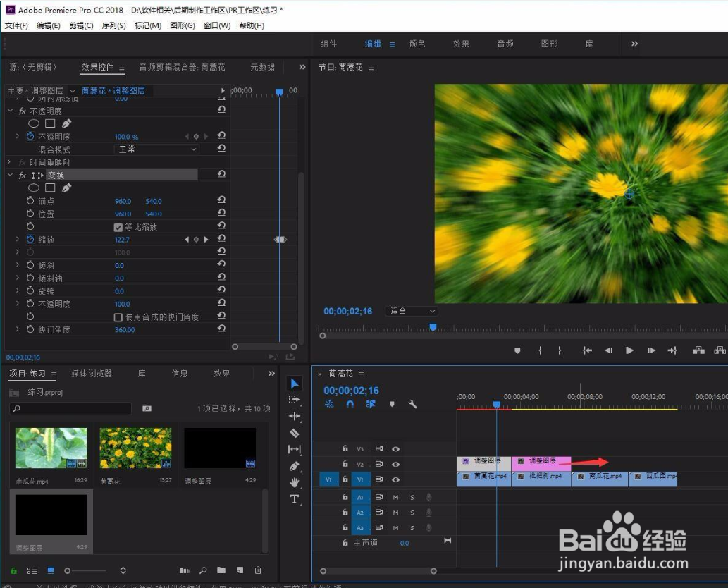The width and height of the screenshot is (728, 588).
Task: Click Mark In button in program monitor
Action: click(540, 350)
